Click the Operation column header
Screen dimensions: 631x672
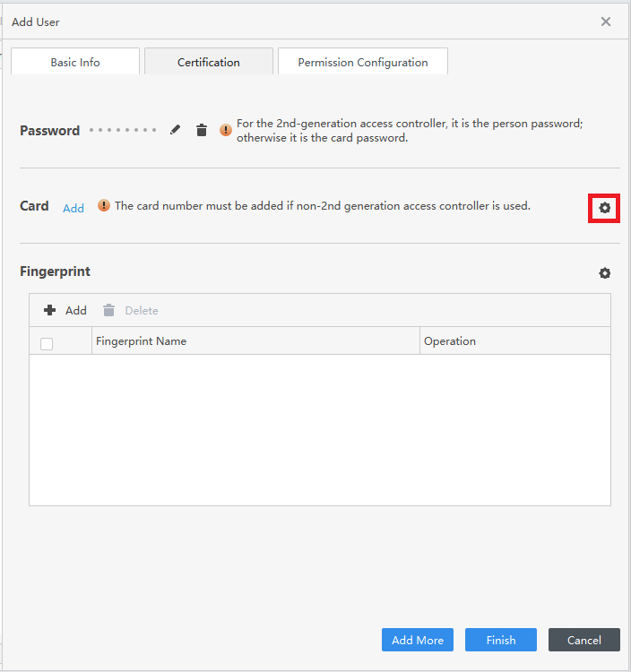450,341
